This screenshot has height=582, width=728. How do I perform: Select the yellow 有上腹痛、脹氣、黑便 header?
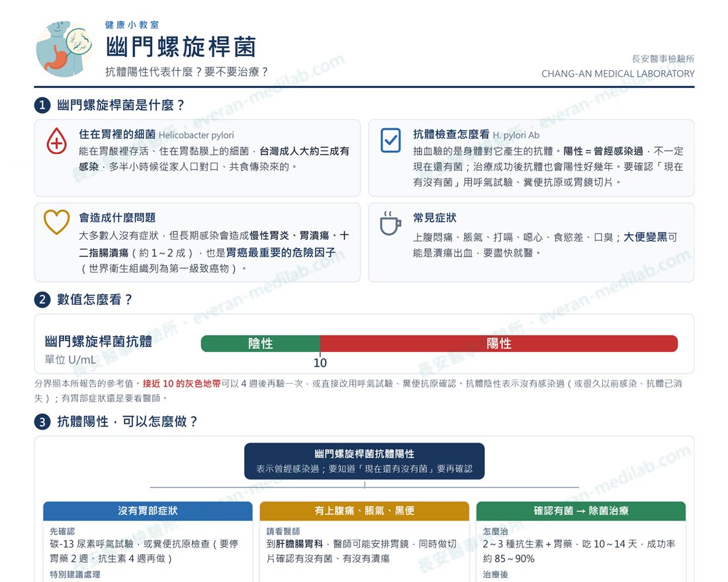click(365, 511)
